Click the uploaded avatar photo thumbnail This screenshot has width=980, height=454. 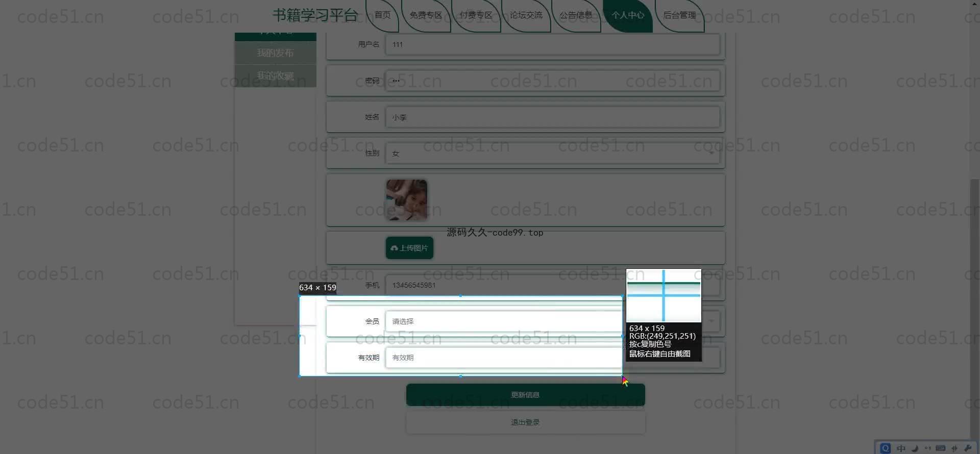click(x=407, y=200)
